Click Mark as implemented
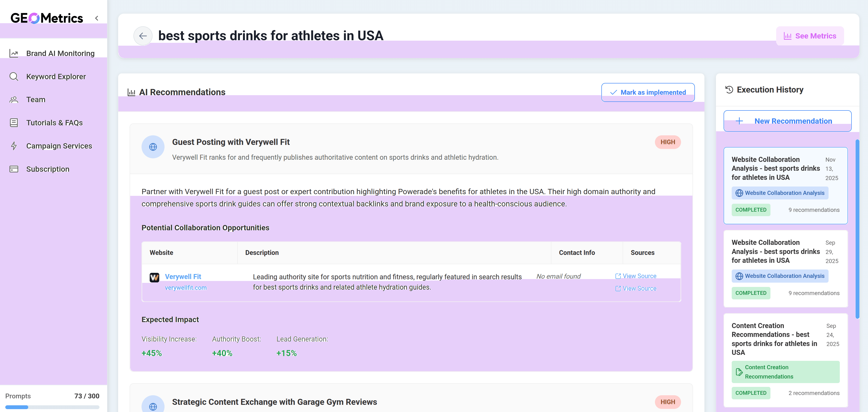868x412 pixels. pyautogui.click(x=648, y=92)
